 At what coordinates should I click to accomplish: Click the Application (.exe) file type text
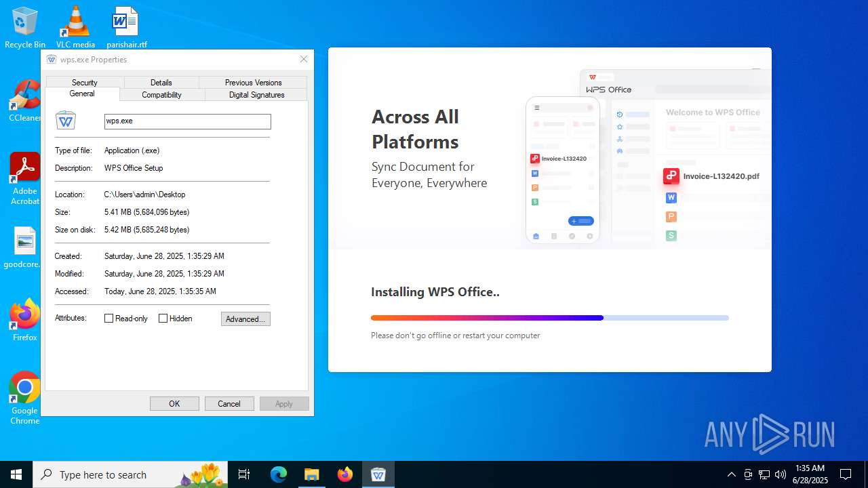coord(132,150)
